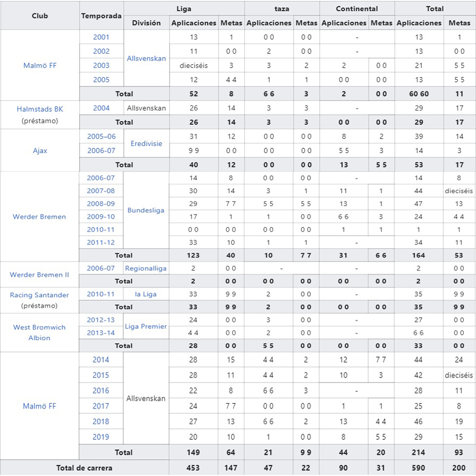
Task: Click the 2019 season link
Action: [x=101, y=437]
